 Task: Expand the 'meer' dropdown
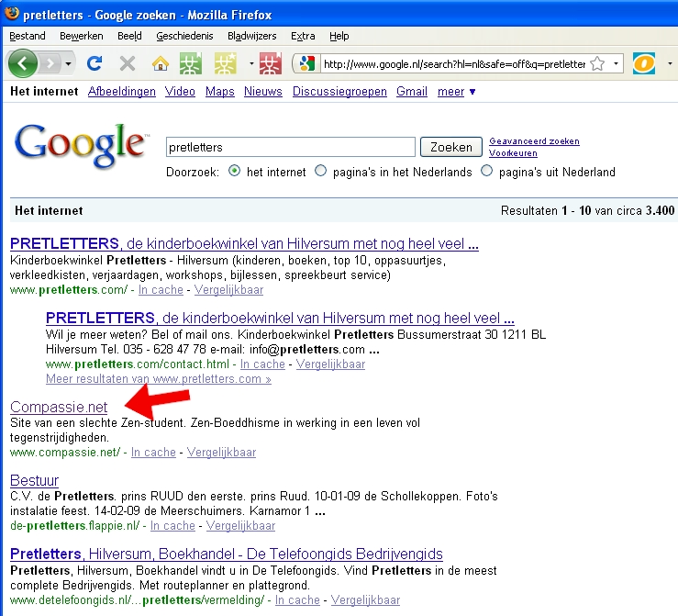pyautogui.click(x=456, y=91)
